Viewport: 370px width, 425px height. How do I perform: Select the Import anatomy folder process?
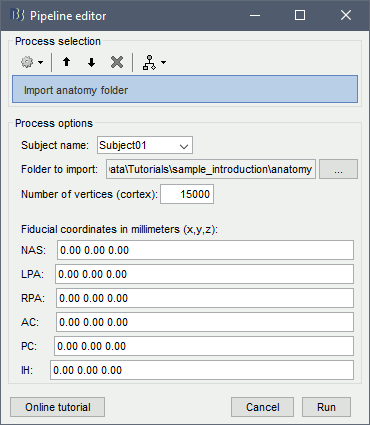click(x=185, y=89)
